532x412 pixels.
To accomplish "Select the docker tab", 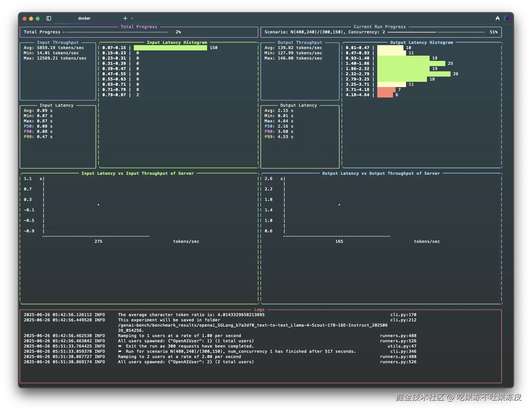I will [84, 18].
